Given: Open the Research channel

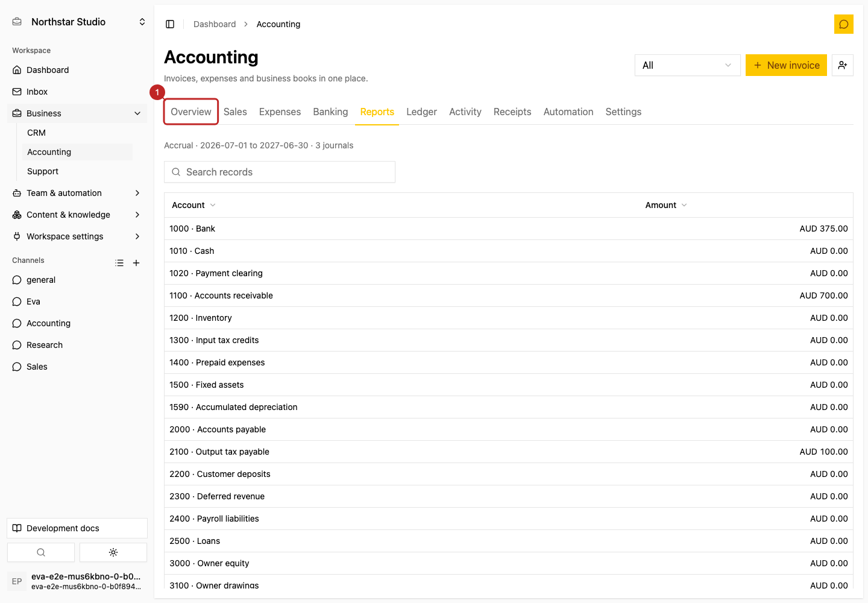Looking at the screenshot, I should [x=77, y=345].
